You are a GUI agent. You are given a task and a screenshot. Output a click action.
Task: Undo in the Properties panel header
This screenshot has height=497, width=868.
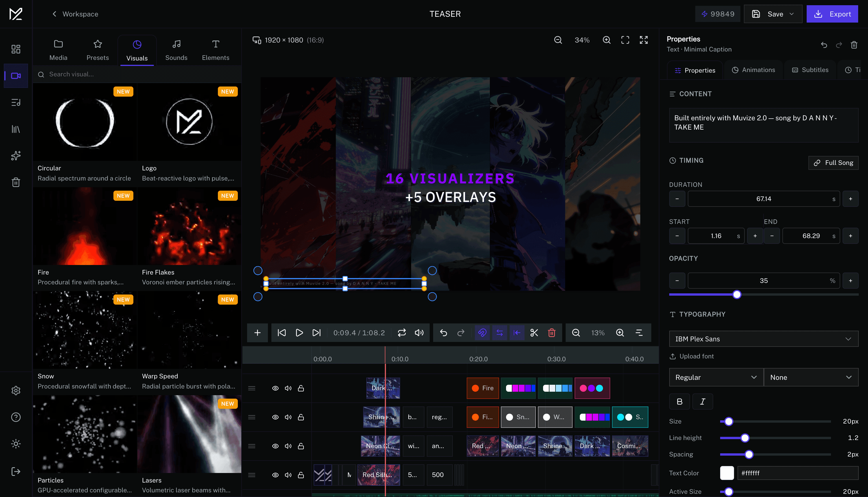[824, 45]
